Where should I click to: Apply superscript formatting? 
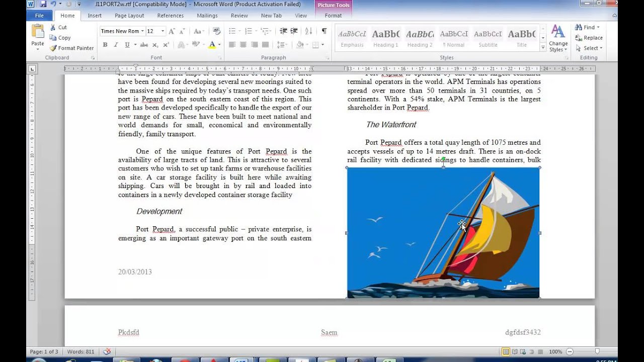click(x=166, y=45)
